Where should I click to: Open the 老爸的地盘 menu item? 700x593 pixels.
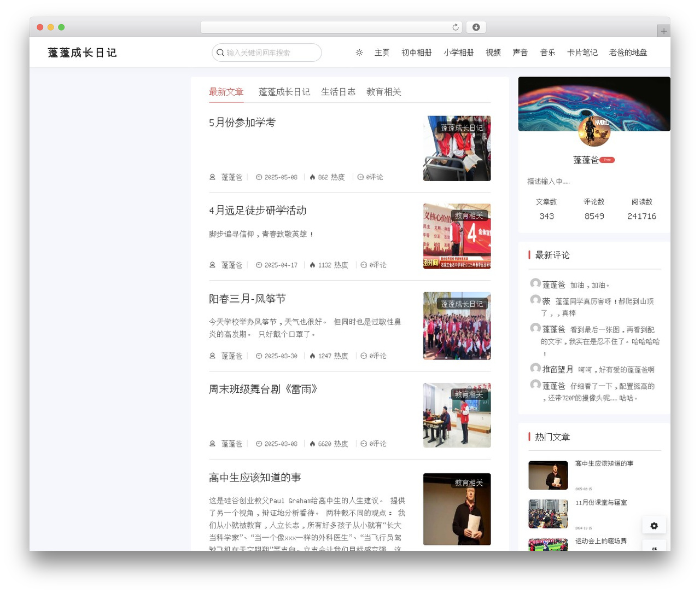(x=628, y=53)
